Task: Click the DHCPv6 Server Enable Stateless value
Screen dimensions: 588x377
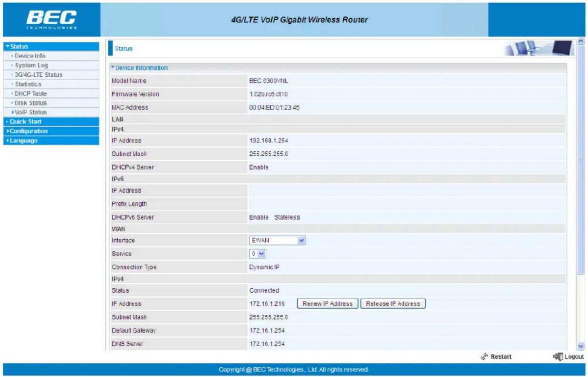Action: click(275, 217)
